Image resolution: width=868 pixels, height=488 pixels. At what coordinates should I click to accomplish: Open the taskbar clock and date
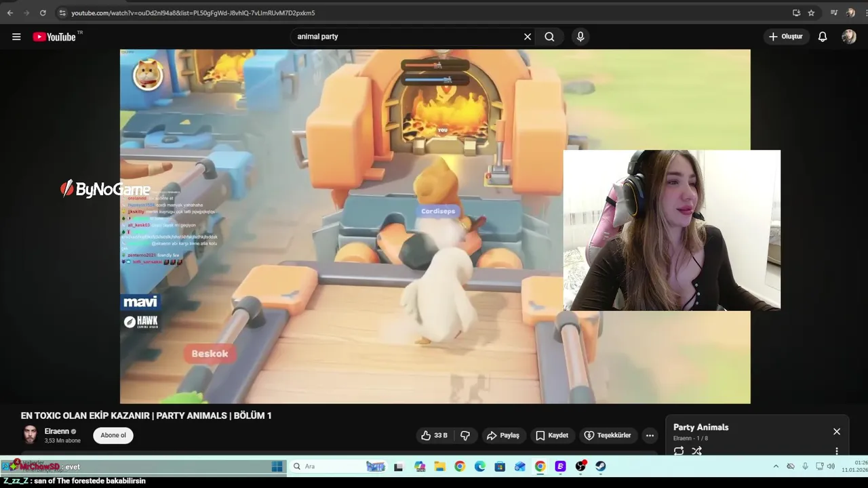(854, 466)
